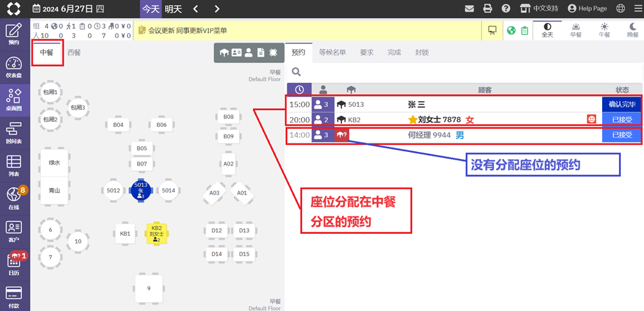Select table A02 on floor plan
Image resolution: width=644 pixels, height=311 pixels.
coord(229,164)
